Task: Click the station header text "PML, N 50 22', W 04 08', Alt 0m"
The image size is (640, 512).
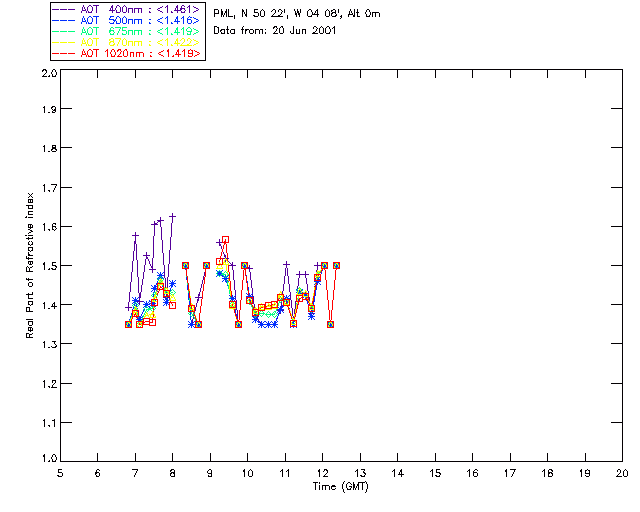Action: click(297, 14)
